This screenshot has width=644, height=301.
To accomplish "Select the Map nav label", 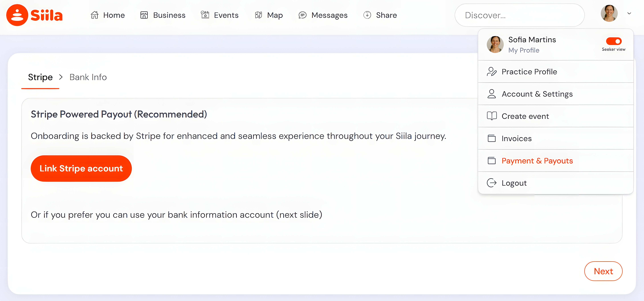I will point(275,15).
